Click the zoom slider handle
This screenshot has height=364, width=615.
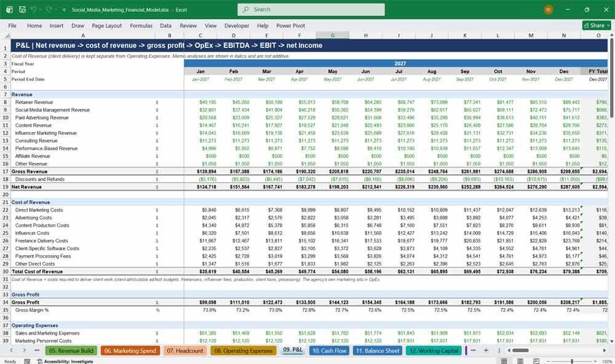(x=572, y=361)
